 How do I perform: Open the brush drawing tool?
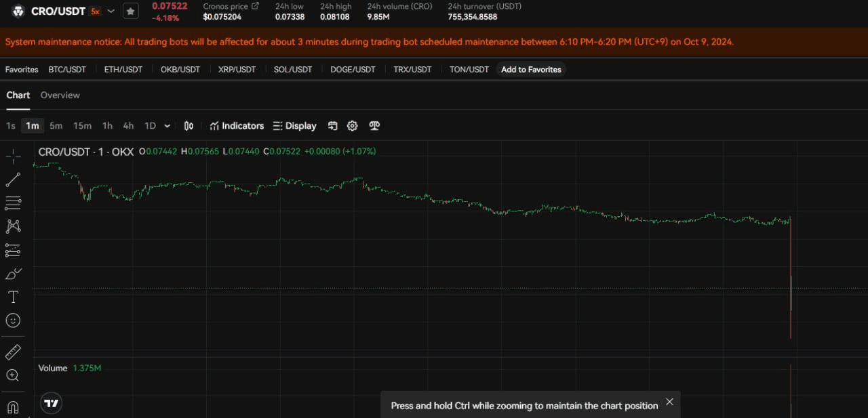tap(13, 274)
